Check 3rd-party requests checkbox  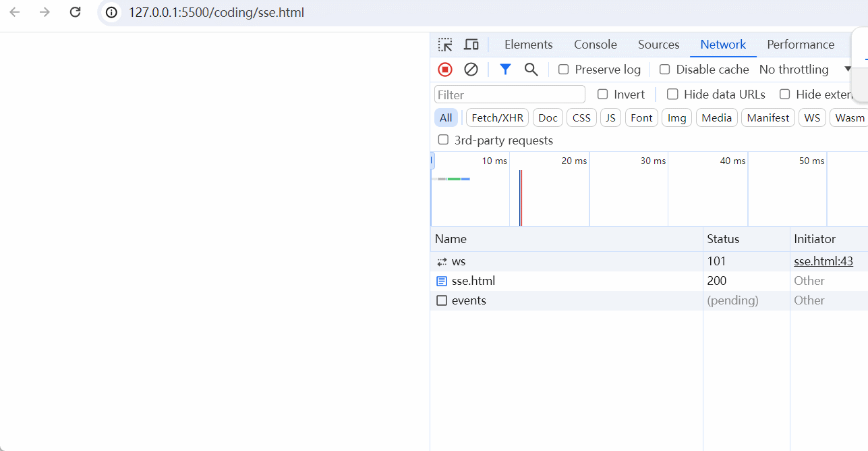click(443, 140)
